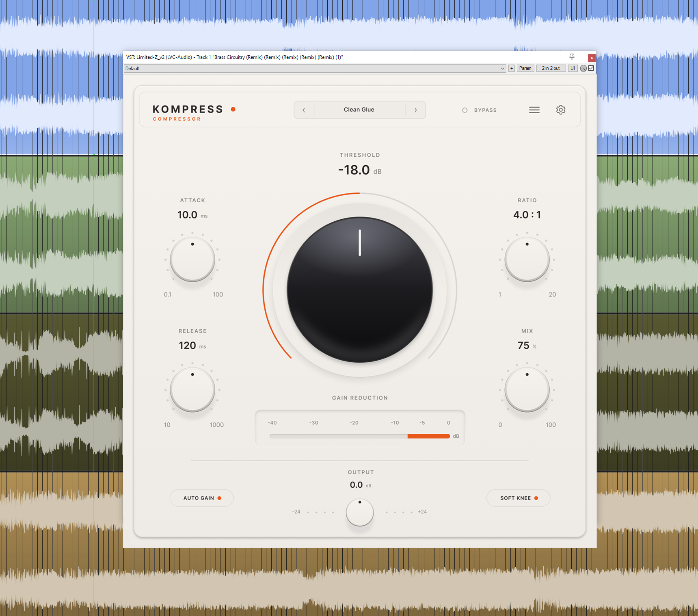Uncheck the plugin enable checkbox
Viewport: 698px width, 616px height.
click(591, 68)
